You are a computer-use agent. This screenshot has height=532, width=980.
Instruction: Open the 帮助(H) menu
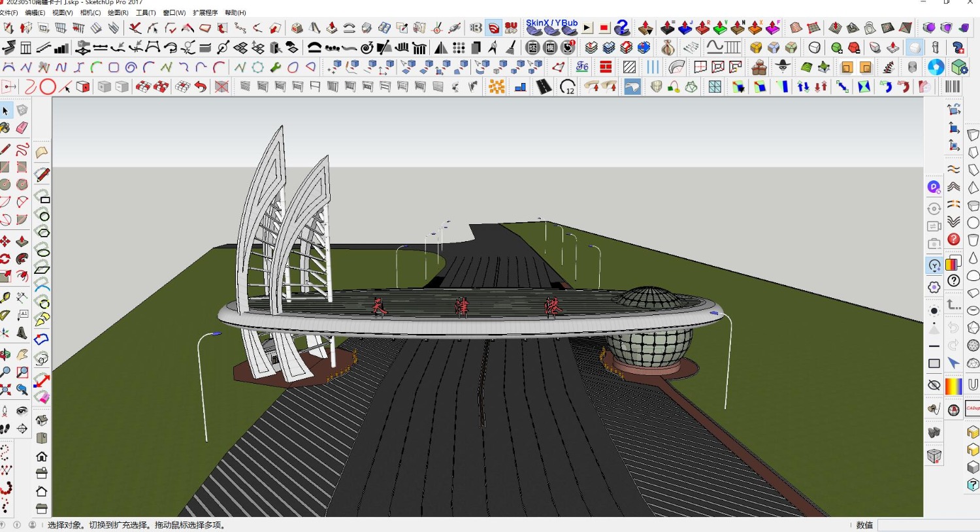point(235,12)
